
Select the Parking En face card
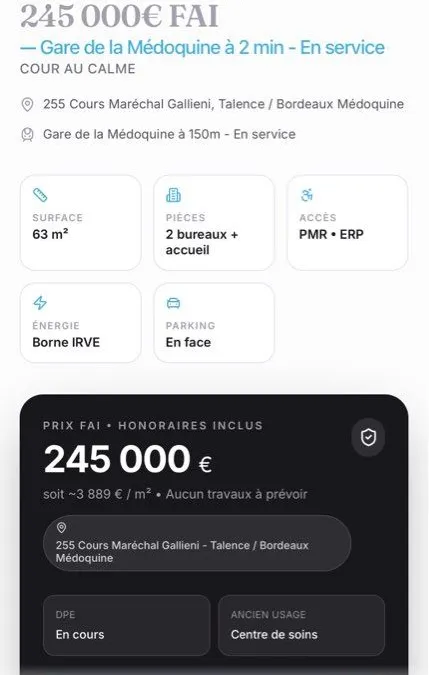pos(214,323)
